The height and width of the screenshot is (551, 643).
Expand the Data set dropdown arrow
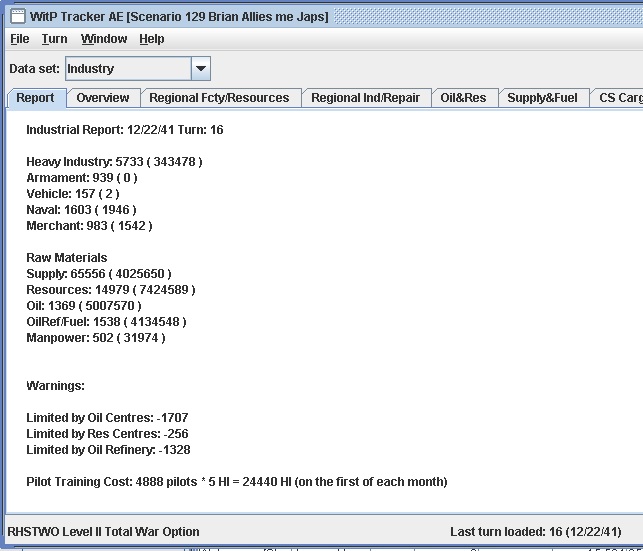click(201, 68)
